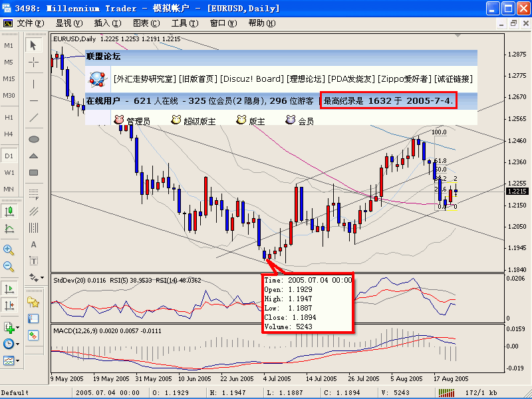This screenshot has height=399, width=532.
Task: Open the PDA发烧友 link
Action: click(352, 79)
